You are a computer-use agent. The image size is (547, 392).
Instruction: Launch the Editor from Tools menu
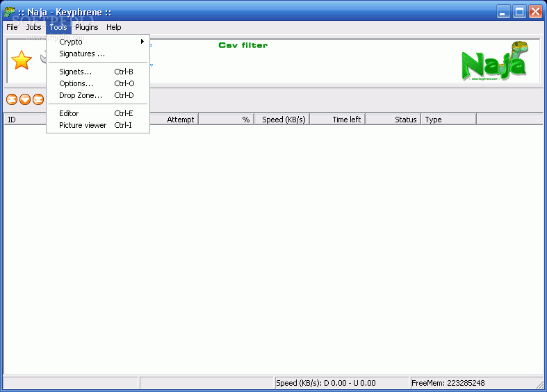click(98, 114)
